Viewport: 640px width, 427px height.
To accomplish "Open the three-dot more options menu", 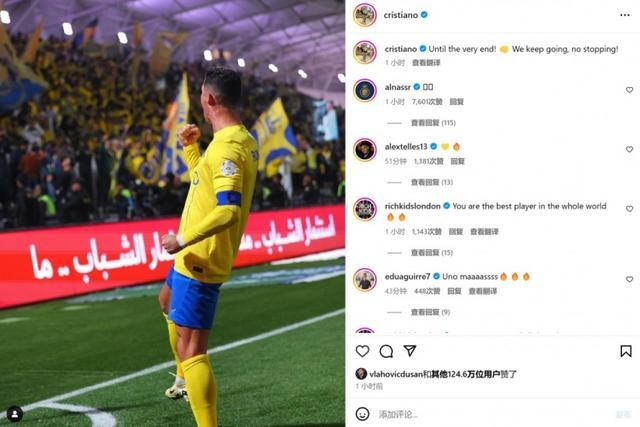I will click(x=624, y=15).
